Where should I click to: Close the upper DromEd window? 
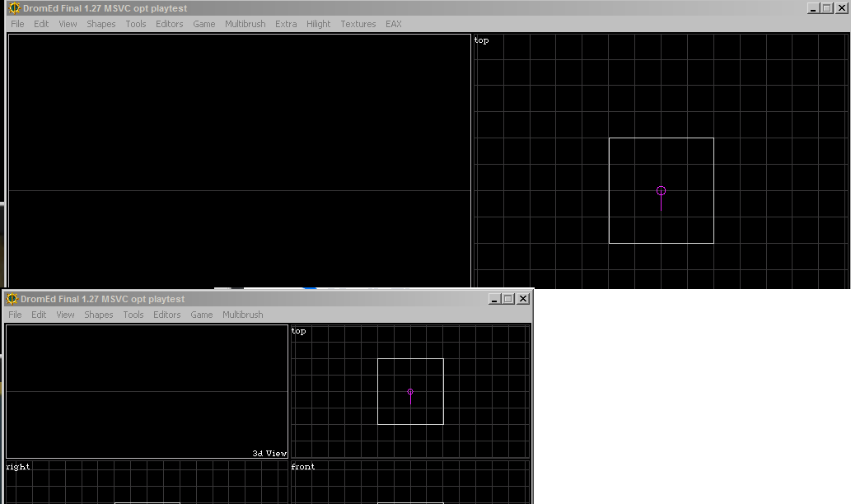(842, 8)
